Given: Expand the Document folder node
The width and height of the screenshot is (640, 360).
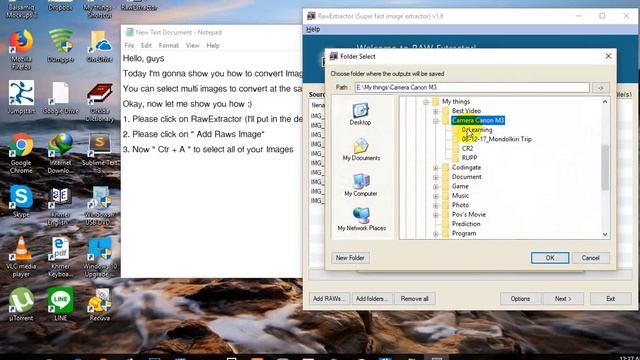Looking at the screenshot, I should [x=436, y=177].
